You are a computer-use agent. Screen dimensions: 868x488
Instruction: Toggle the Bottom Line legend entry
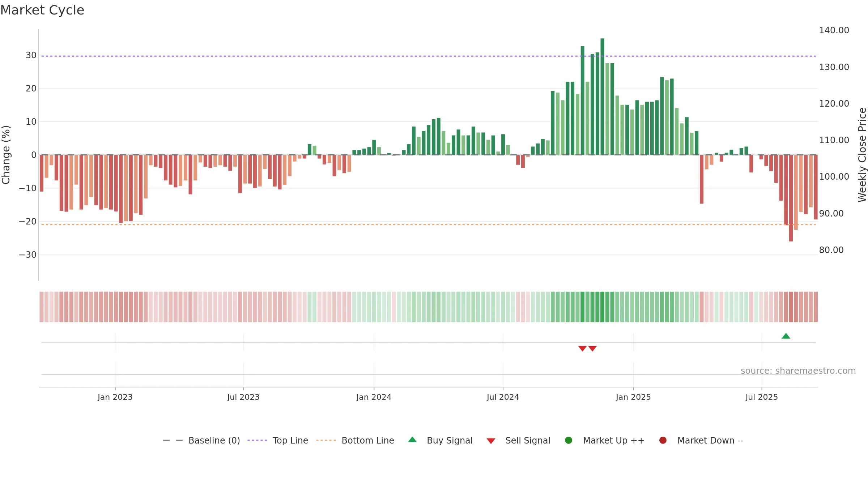(x=355, y=440)
